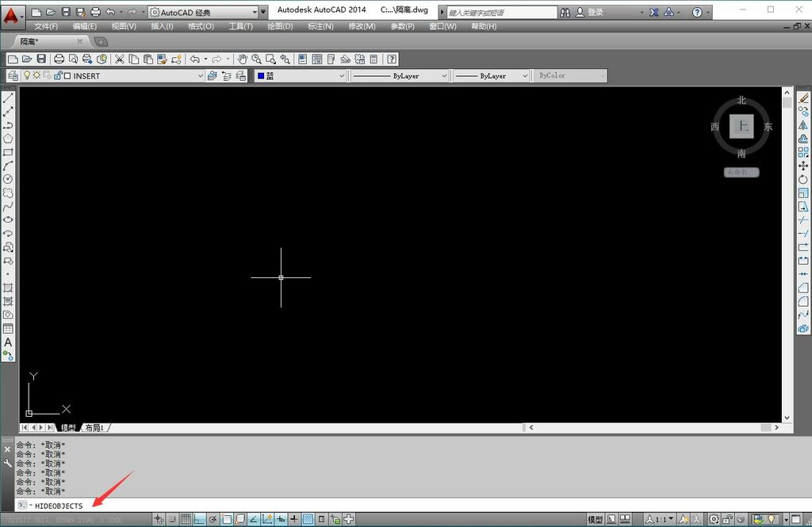Select the multiline Text tool (A)
Screen dimensions: 812x527
click(x=8, y=342)
